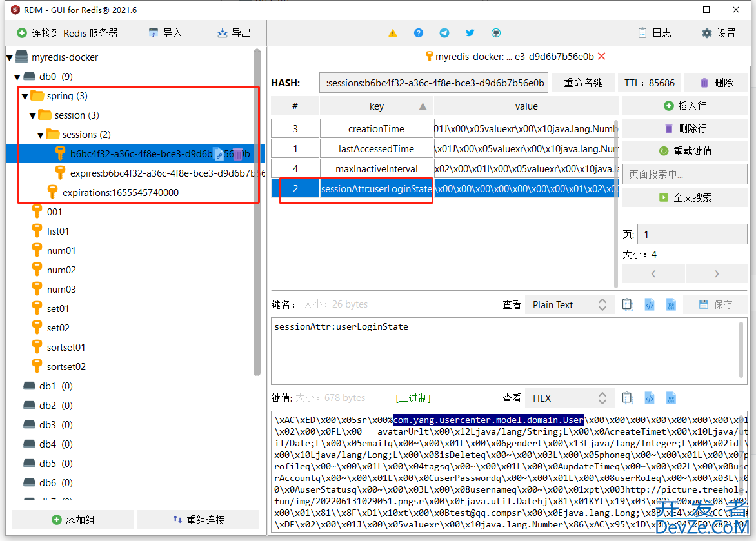Sort by the key column header
The image size is (756, 541).
pyautogui.click(x=377, y=106)
